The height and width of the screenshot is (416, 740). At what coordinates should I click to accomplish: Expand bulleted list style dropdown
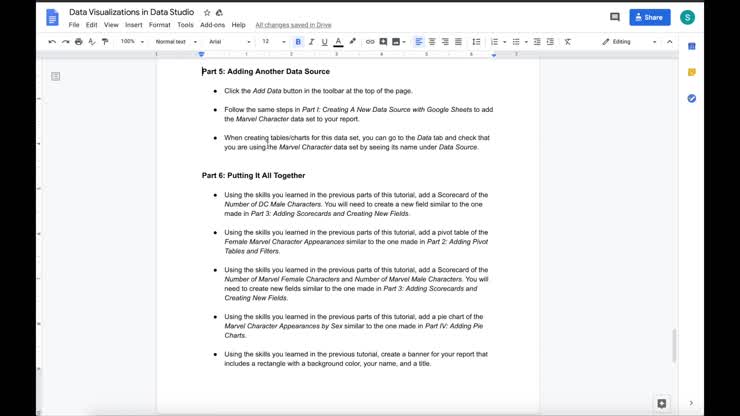click(526, 42)
